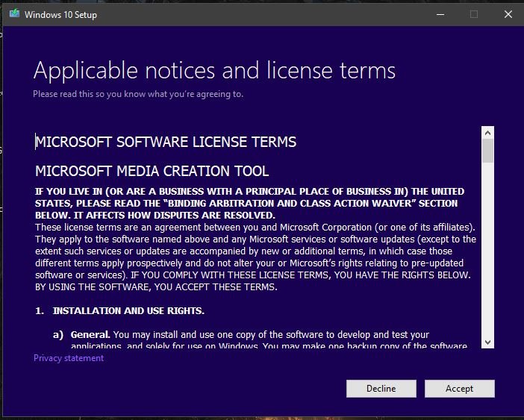
Task: Click 'BELOW. IT AFFECTS HOW DISPUTES ARE RESOLVED.' line
Action: click(x=155, y=215)
